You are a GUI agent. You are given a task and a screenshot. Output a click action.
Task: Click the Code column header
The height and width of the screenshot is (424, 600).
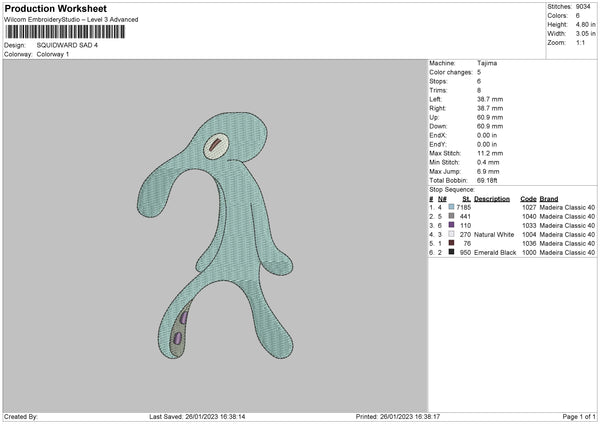pos(529,198)
